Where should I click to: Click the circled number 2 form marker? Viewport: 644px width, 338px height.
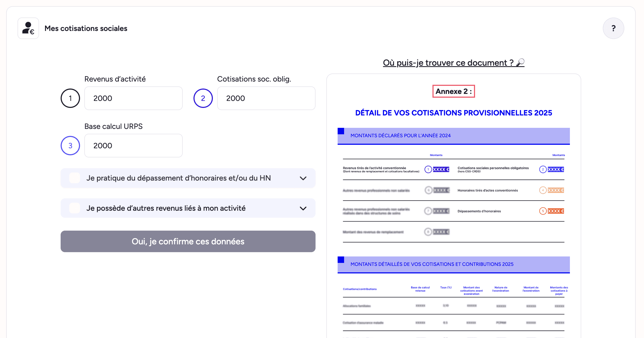203,98
